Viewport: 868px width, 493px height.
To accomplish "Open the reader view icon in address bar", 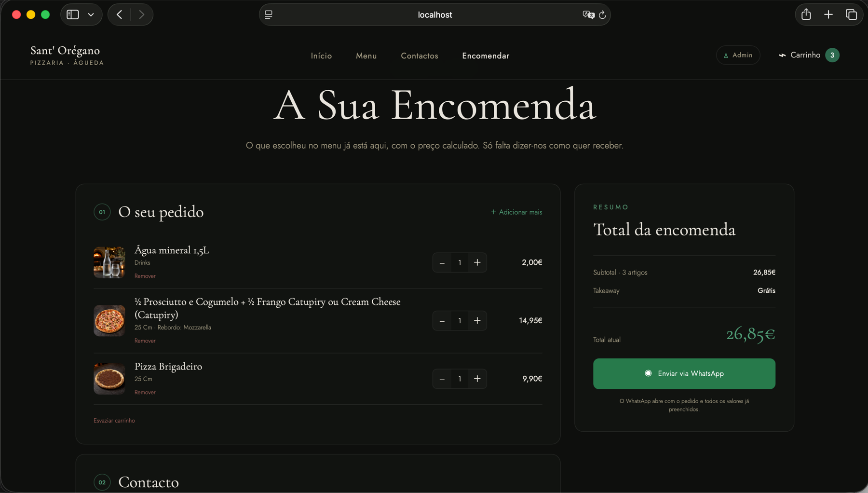I will click(269, 14).
